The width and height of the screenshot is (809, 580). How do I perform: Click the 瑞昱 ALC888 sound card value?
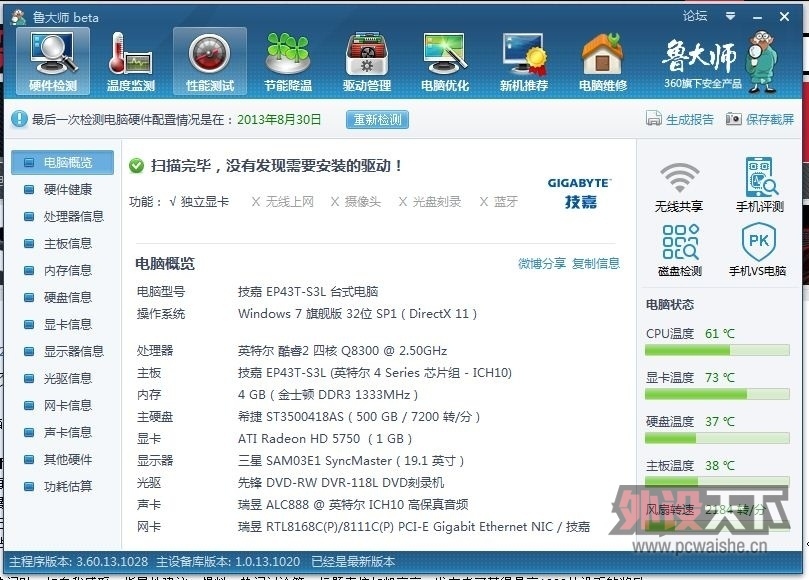click(353, 504)
